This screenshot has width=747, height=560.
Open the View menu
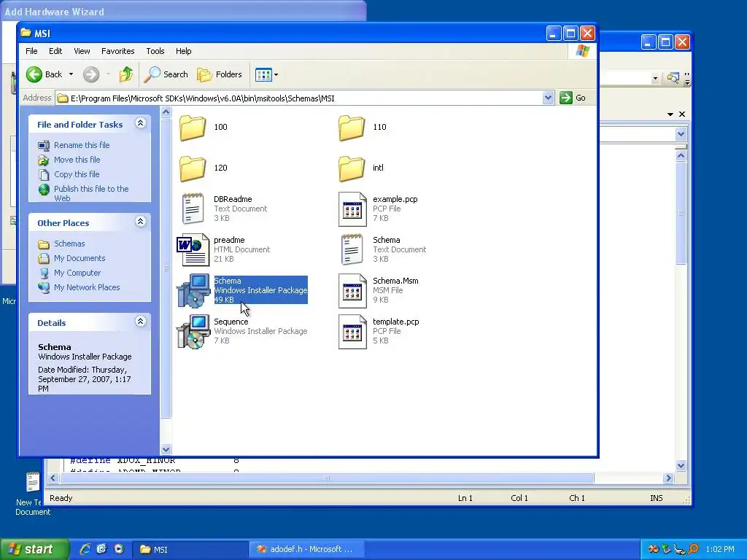click(82, 51)
